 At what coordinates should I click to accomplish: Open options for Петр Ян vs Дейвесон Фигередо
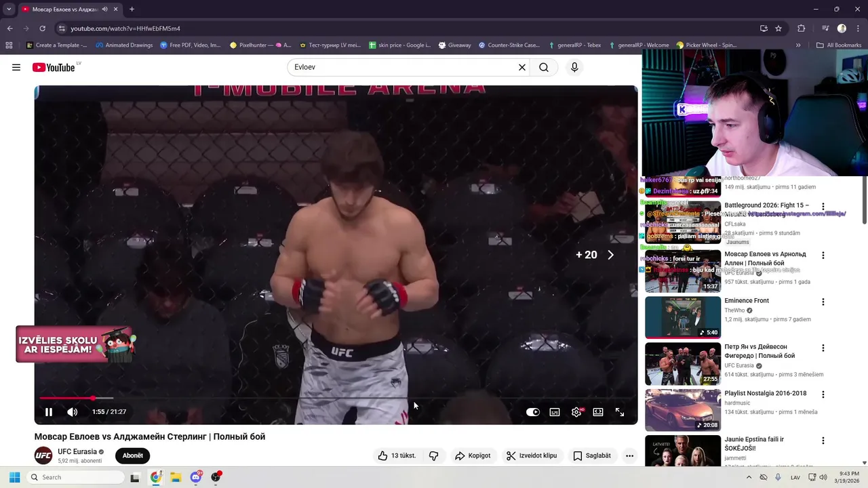[823, 348]
